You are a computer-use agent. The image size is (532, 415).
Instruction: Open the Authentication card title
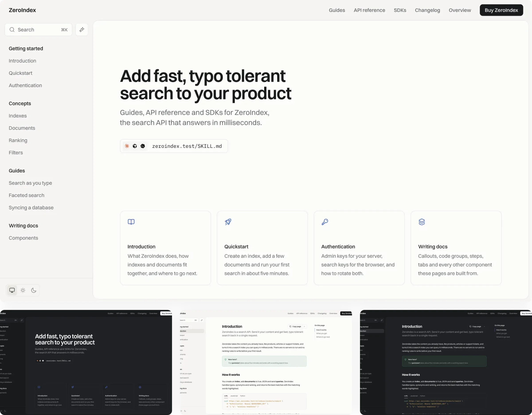[338, 247]
